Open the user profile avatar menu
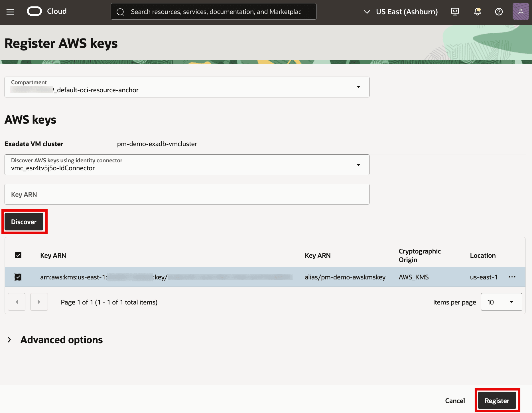The width and height of the screenshot is (532, 413). coord(521,12)
